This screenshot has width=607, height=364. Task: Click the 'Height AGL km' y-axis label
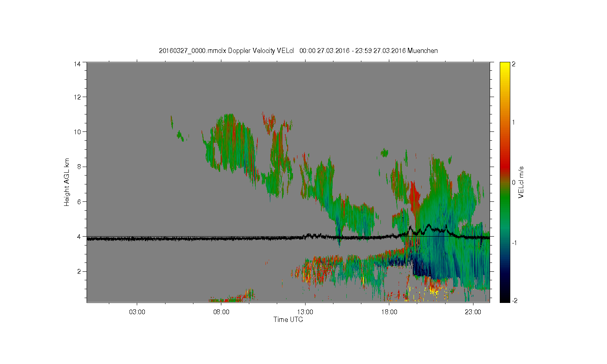coord(67,182)
